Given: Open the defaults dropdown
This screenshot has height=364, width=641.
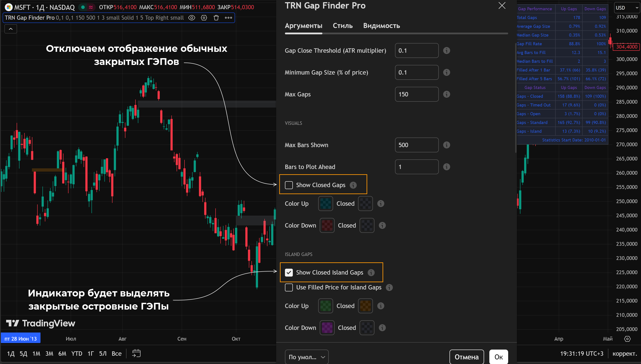Looking at the screenshot, I should pyautogui.click(x=306, y=357).
